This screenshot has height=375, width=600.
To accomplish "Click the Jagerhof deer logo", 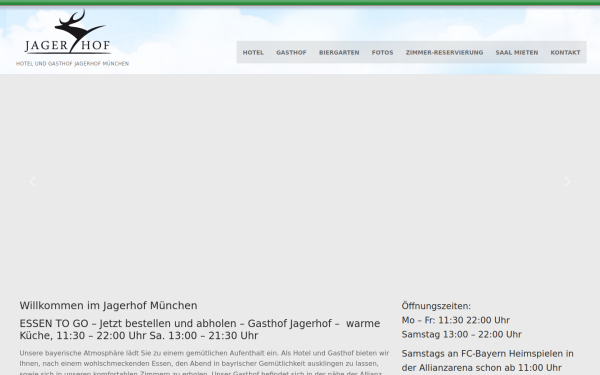I will [68, 32].
